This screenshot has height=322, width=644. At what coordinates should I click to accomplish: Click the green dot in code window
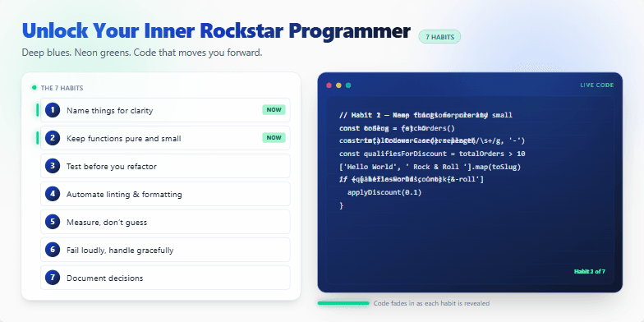[348, 85]
